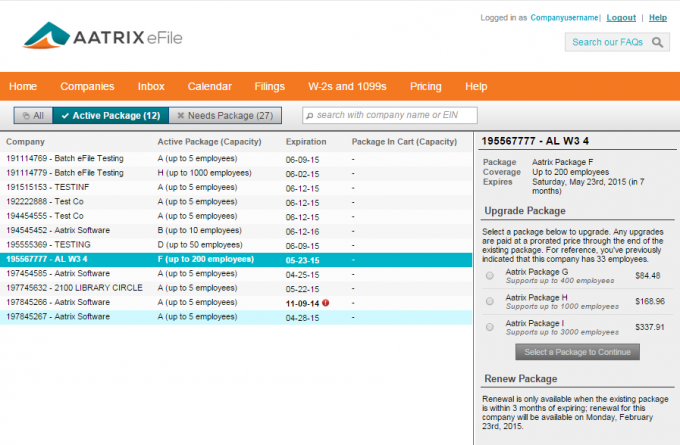Go to the Companies page

(x=87, y=86)
